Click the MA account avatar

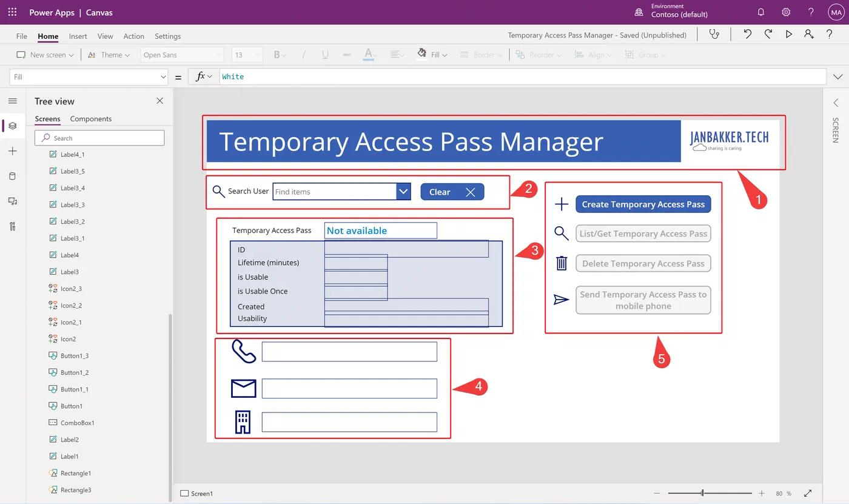coord(836,12)
